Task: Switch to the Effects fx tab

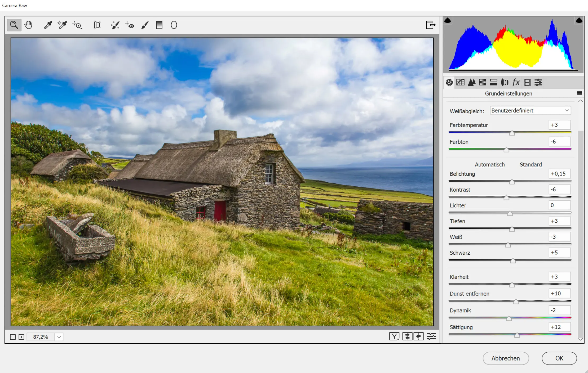Action: point(516,82)
